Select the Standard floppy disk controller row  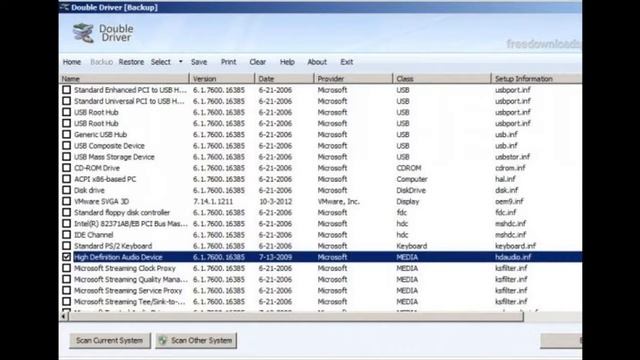(320, 212)
